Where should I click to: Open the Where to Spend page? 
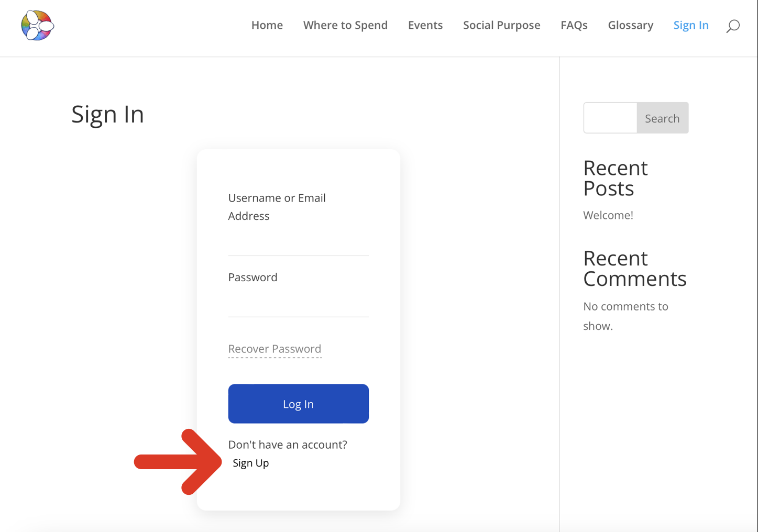coord(345,25)
